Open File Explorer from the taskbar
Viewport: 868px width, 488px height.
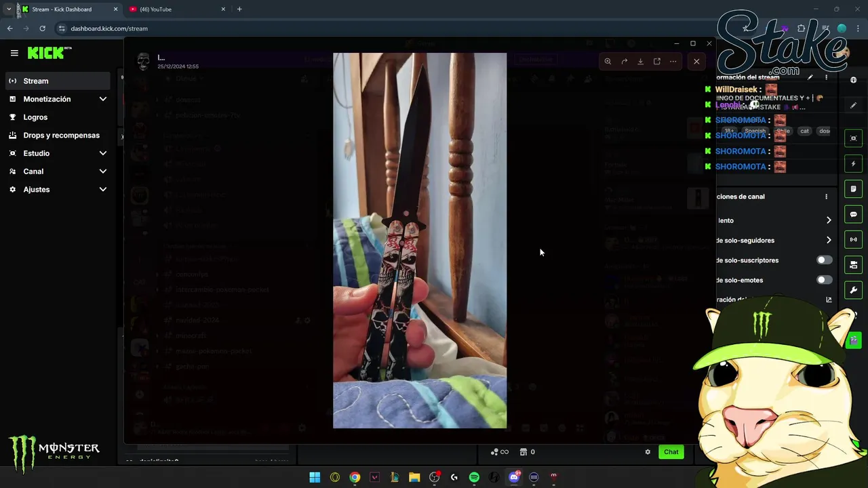click(414, 477)
